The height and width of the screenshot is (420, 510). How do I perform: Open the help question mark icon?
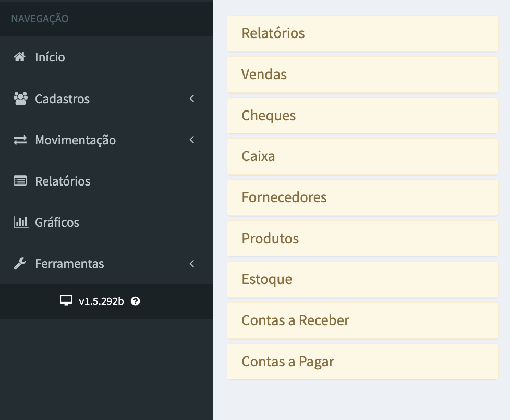tap(135, 301)
